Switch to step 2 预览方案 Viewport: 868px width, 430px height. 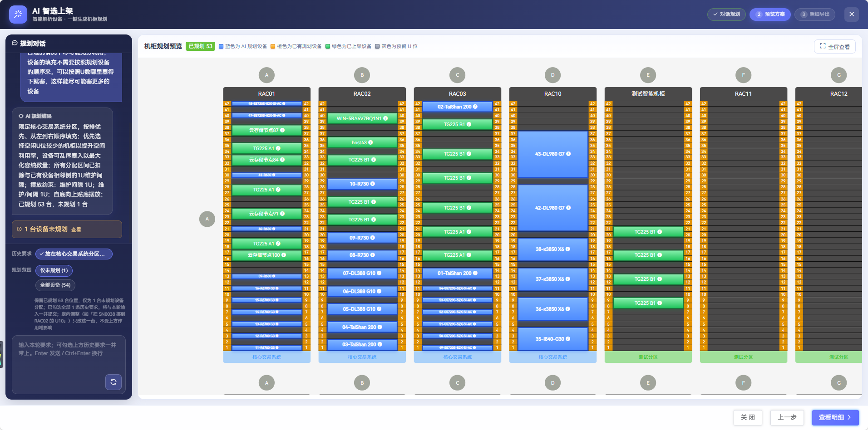[x=770, y=14]
